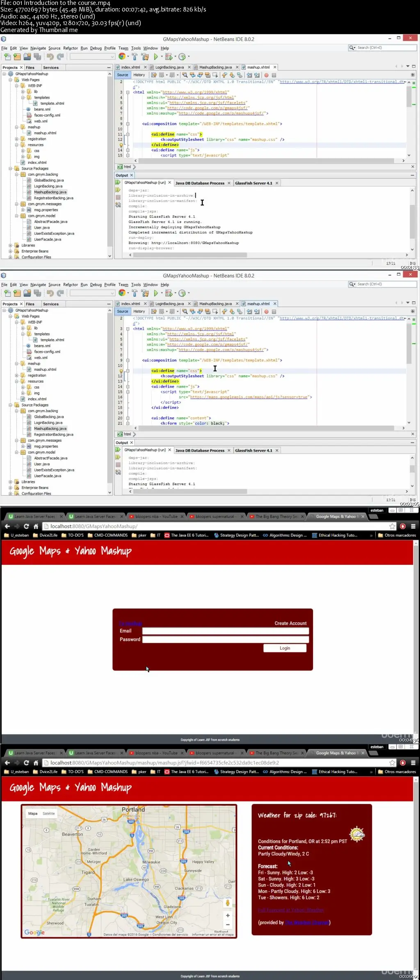Select History view toggle in top NetBeans editor
The height and width of the screenshot is (980, 420).
(139, 75)
